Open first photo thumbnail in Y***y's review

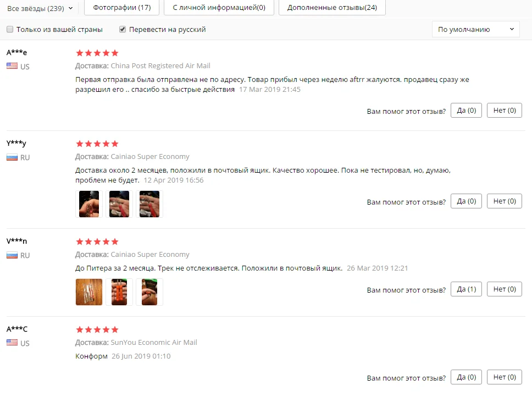(89, 204)
